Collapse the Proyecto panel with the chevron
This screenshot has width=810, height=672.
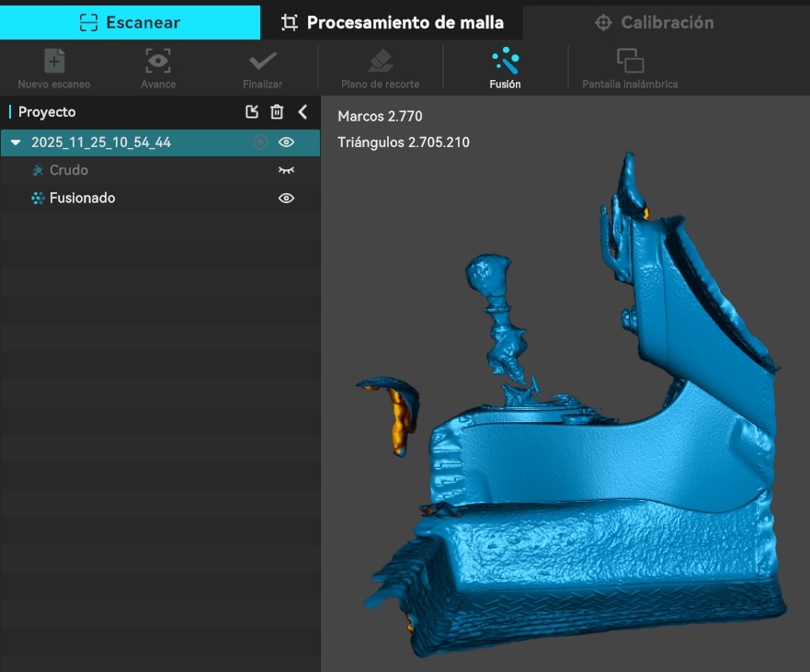click(x=302, y=112)
